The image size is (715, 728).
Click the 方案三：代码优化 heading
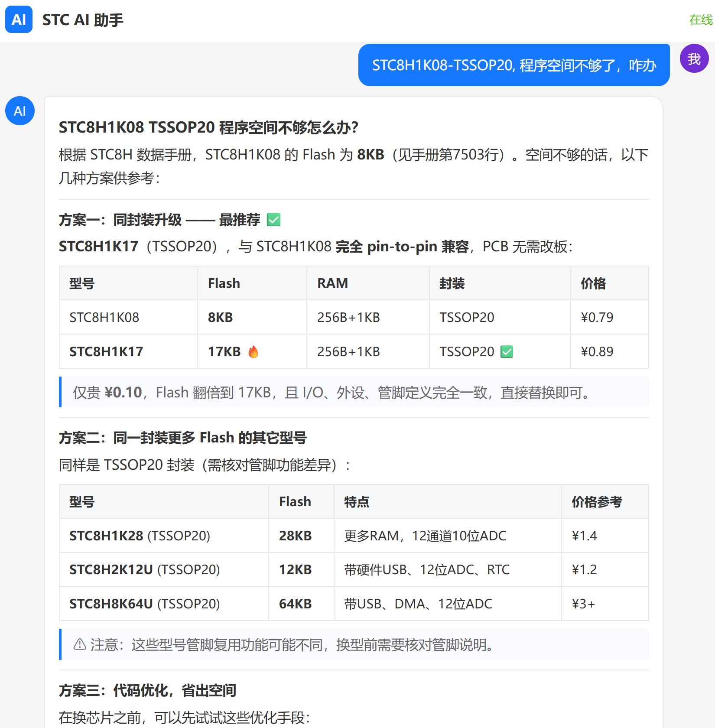click(147, 690)
